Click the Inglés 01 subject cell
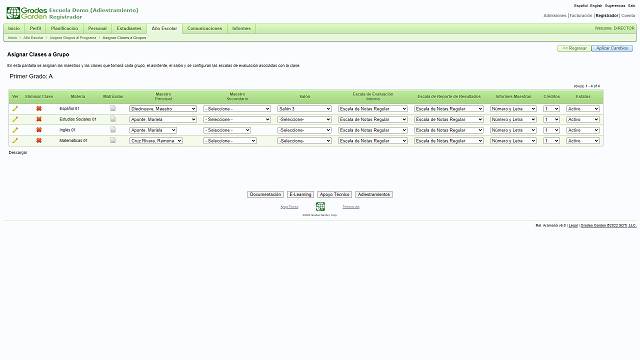Screen dimensions: 640x360 67,130
